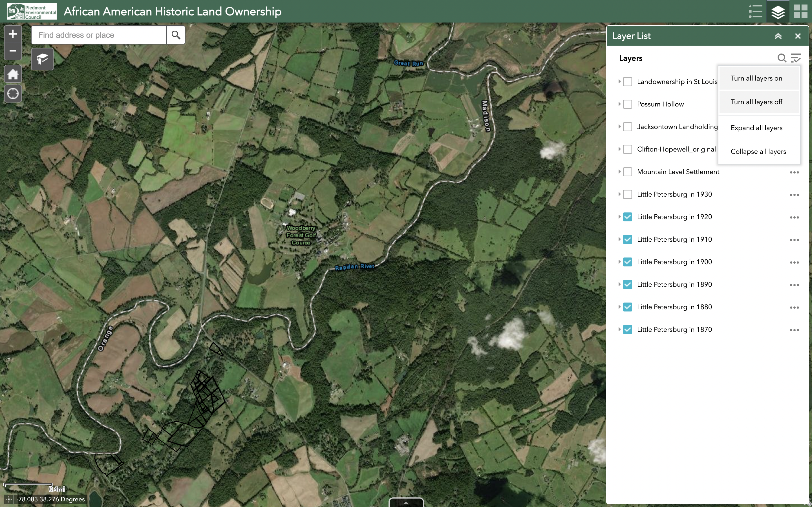Screen dimensions: 812x507
Task: Check the Mountain Level Settlement layer
Action: (627, 172)
